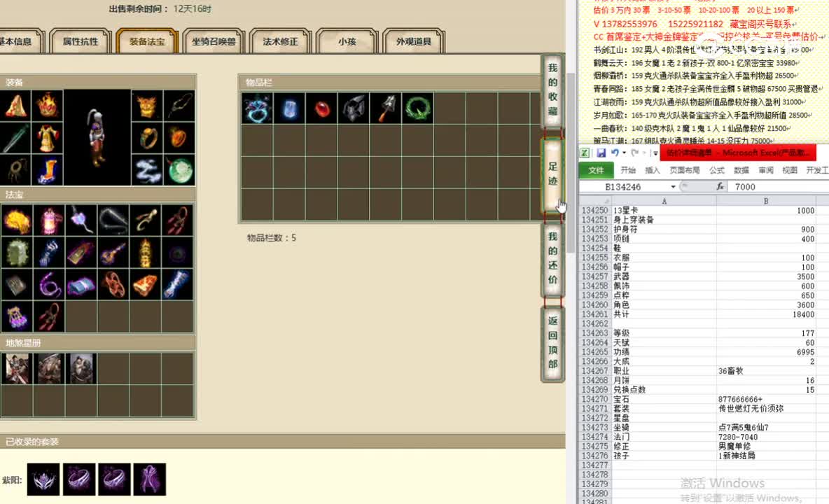Viewport: 829px width, 504px height.
Task: Click the blue boot equipment icon
Action: 48,170
